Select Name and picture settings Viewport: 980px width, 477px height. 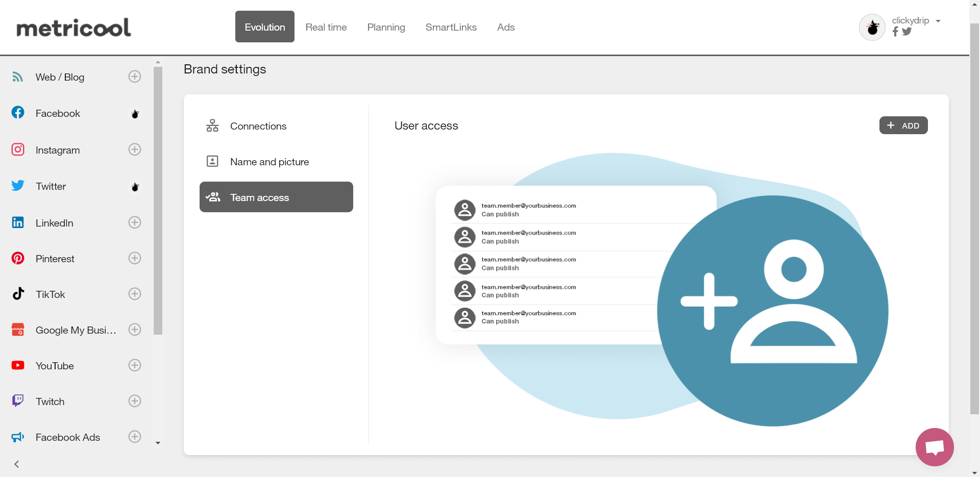pyautogui.click(x=276, y=161)
